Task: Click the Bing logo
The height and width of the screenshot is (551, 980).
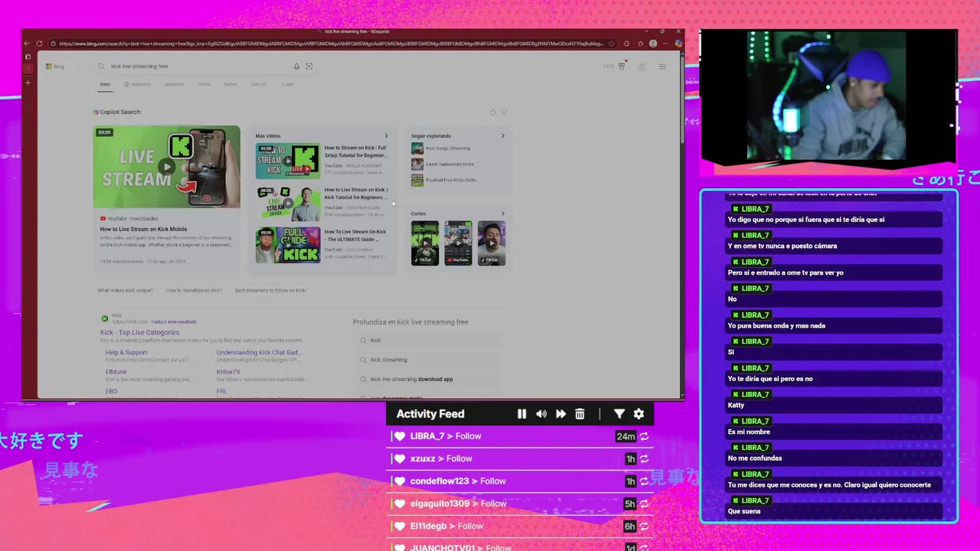Action: [x=54, y=67]
